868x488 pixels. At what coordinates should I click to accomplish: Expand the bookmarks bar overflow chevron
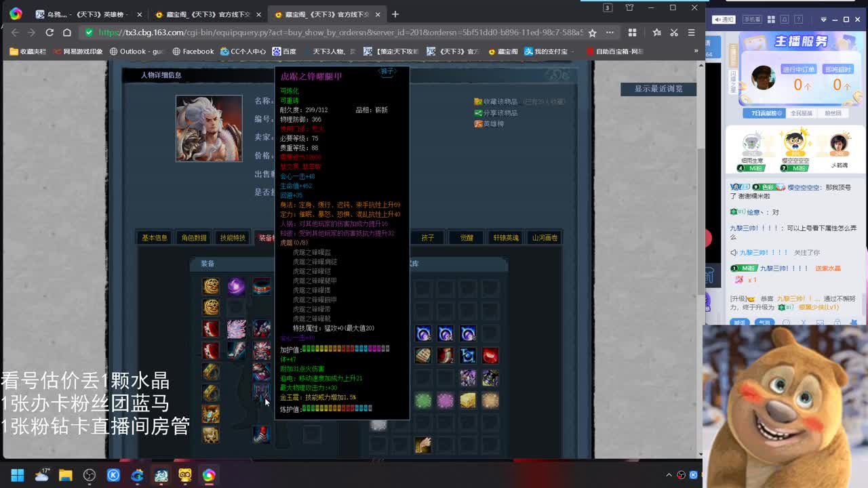pyautogui.click(x=696, y=51)
